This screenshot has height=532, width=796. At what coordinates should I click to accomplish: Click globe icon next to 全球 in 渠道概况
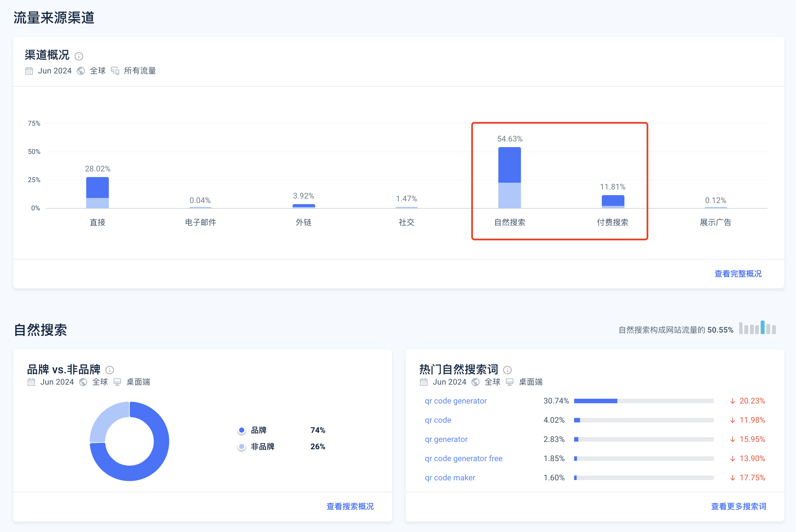pyautogui.click(x=81, y=71)
